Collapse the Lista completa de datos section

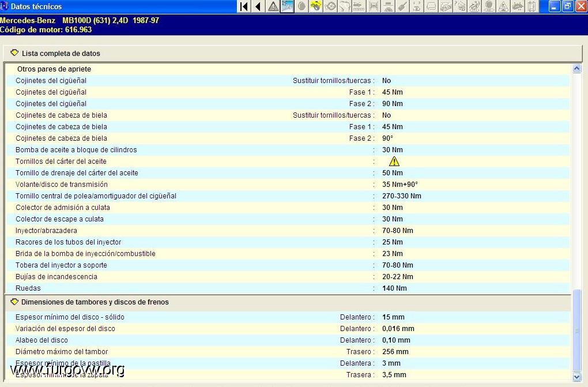[x=14, y=53]
